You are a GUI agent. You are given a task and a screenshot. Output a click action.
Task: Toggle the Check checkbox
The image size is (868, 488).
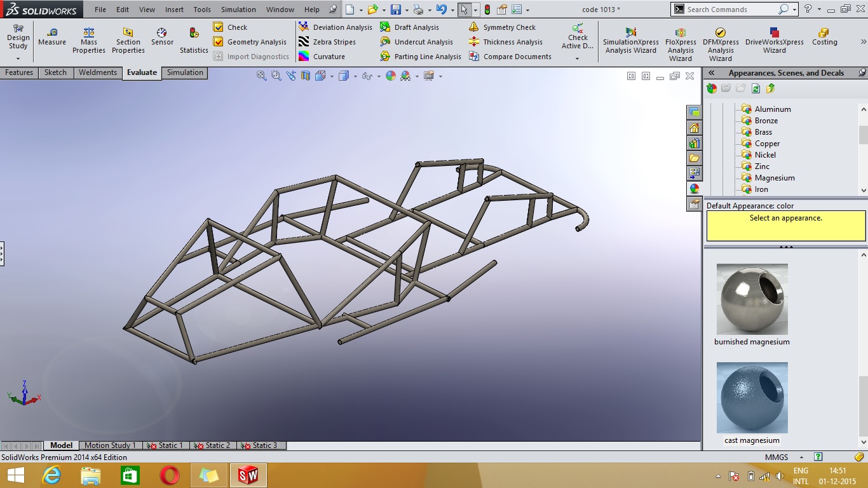(x=218, y=27)
